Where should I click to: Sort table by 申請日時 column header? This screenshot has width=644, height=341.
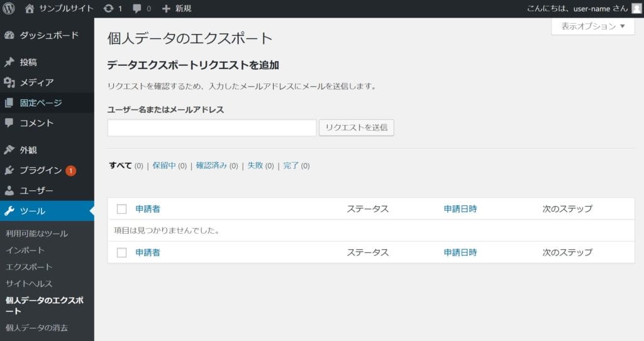coord(460,209)
